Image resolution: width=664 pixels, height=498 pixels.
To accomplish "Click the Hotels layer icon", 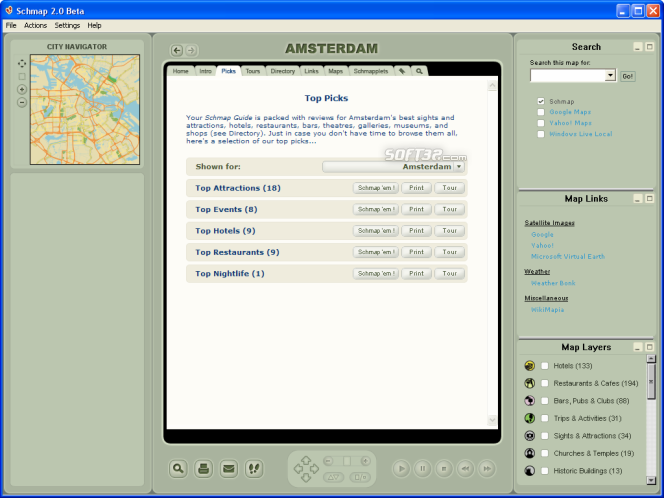I will pos(529,366).
